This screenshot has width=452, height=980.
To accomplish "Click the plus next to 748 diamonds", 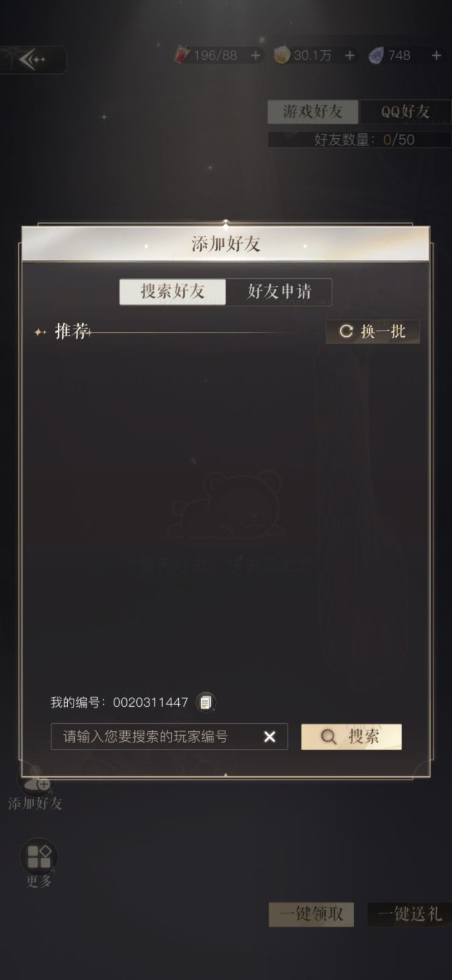I will coord(436,55).
